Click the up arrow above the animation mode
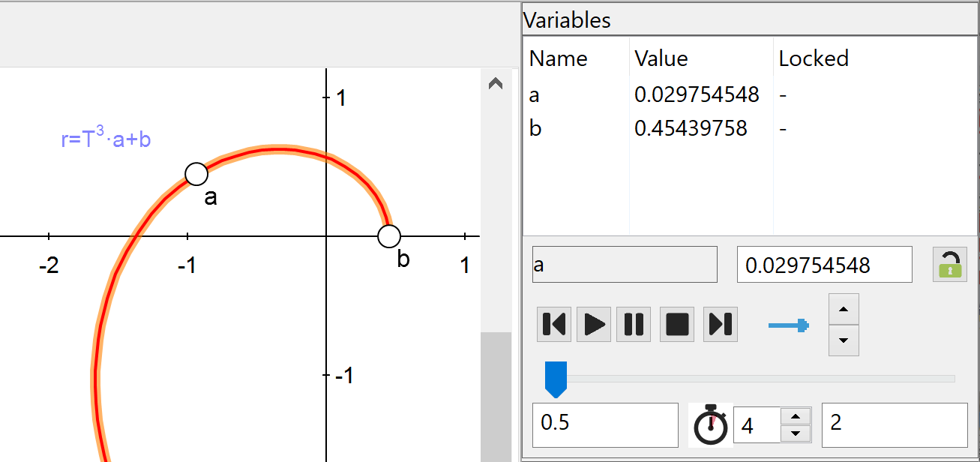 [844, 309]
